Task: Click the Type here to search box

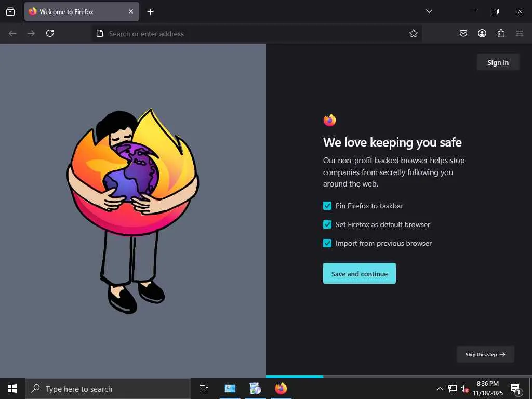Action: 108,389
